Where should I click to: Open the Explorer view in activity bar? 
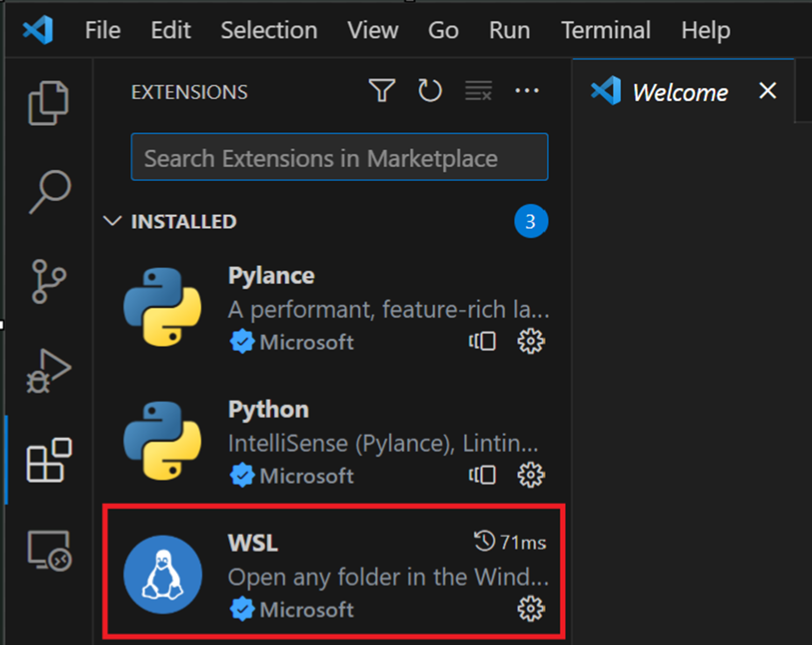click(48, 103)
